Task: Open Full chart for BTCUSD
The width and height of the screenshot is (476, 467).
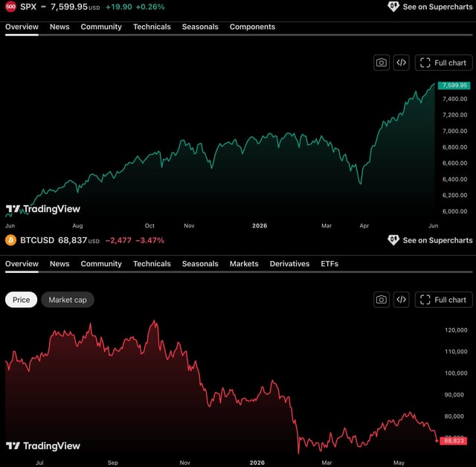Action: pyautogui.click(x=443, y=300)
